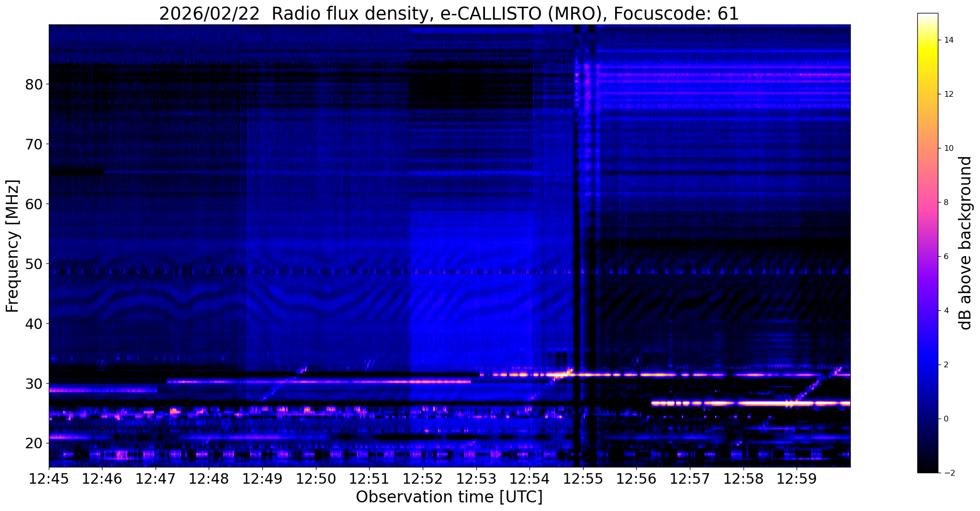This screenshot has width=980, height=511.
Task: Click the colorbar tick label 6
Action: pos(946,257)
